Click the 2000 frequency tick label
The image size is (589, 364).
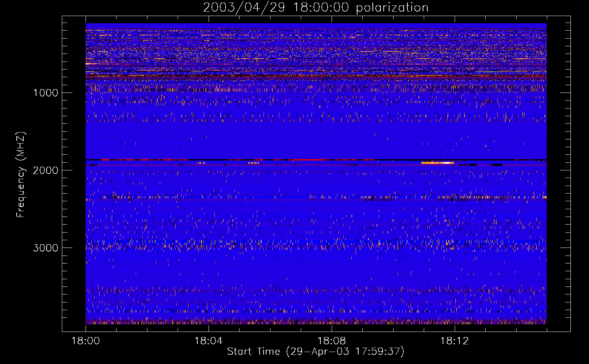tap(46, 170)
